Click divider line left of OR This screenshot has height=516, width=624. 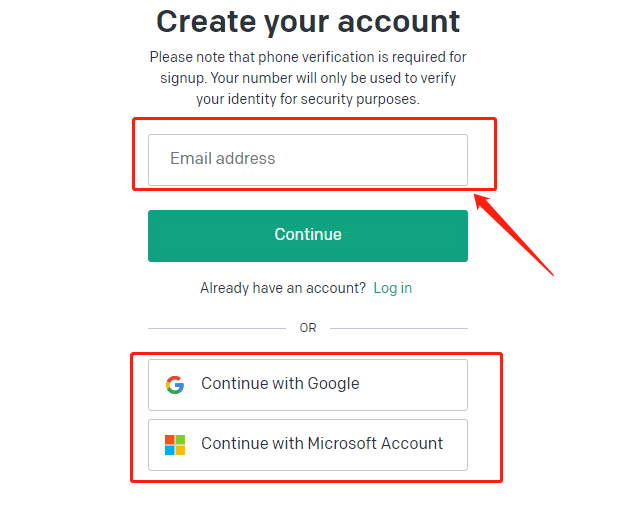217,328
